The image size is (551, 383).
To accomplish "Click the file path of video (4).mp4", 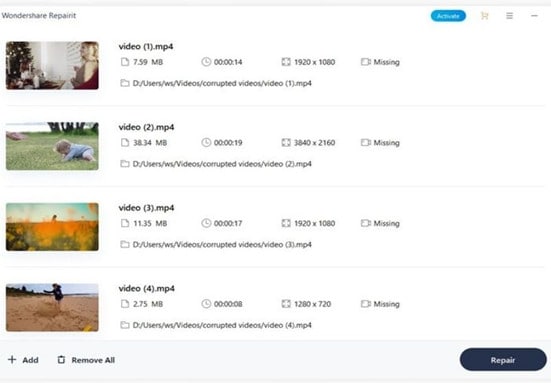I will [x=222, y=325].
